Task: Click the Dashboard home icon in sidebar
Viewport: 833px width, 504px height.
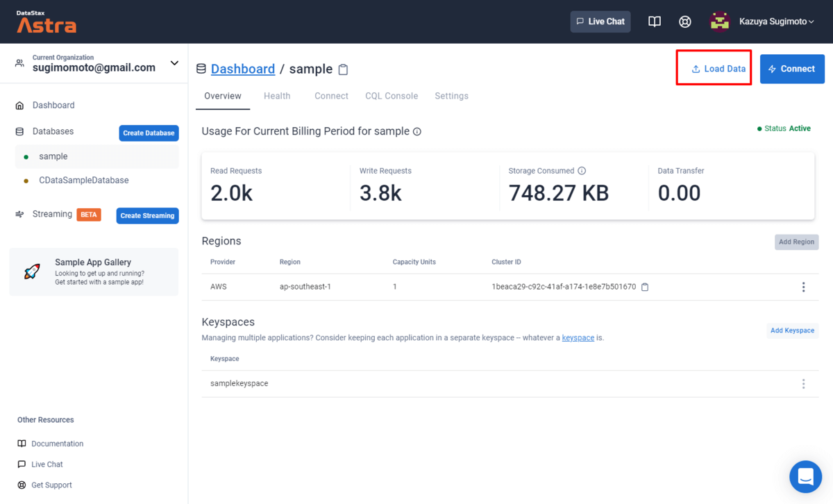Action: (20, 106)
